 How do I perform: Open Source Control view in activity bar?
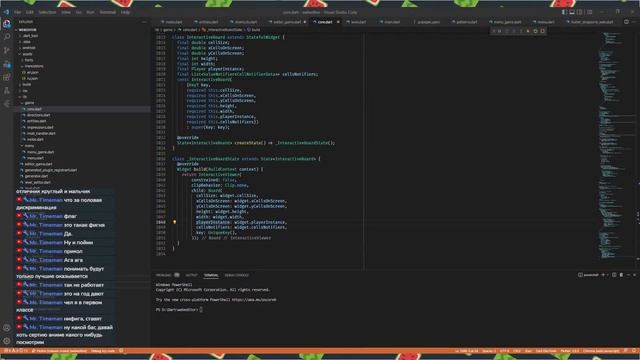pos(7,50)
